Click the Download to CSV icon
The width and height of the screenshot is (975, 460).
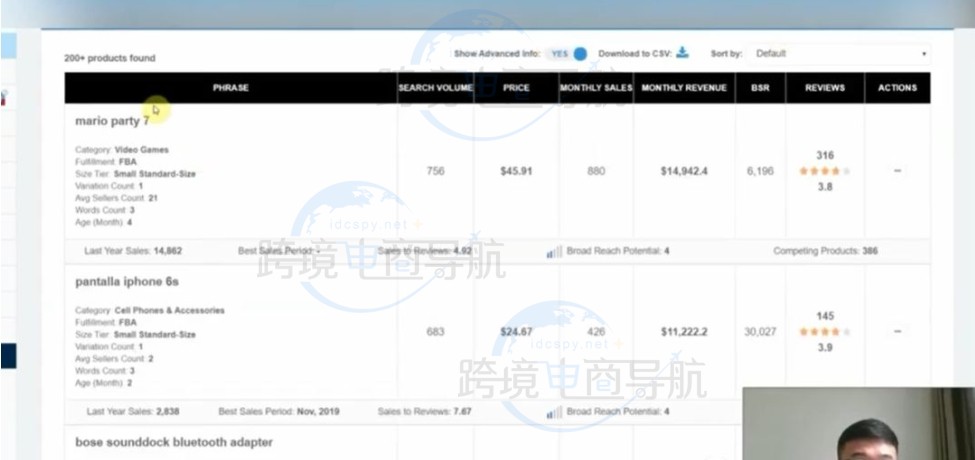[682, 53]
